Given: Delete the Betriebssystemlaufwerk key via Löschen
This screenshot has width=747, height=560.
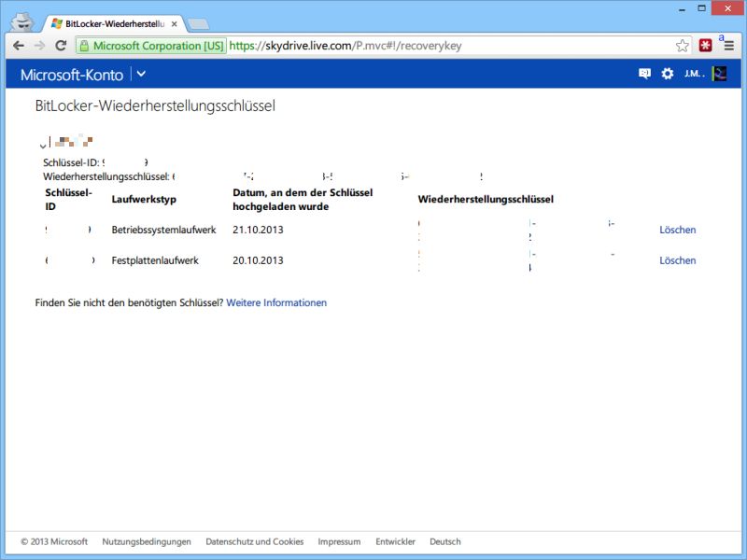Looking at the screenshot, I should pos(678,230).
